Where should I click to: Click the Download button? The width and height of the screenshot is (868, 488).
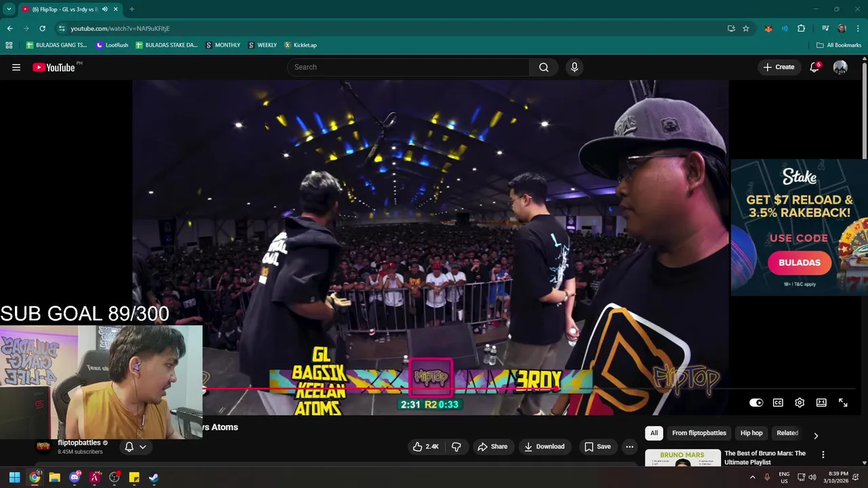[545, 447]
